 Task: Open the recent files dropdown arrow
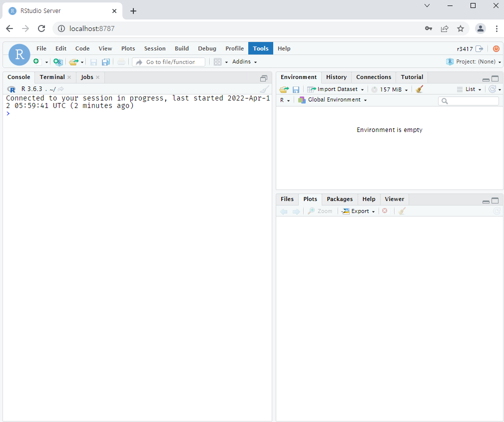(x=82, y=62)
